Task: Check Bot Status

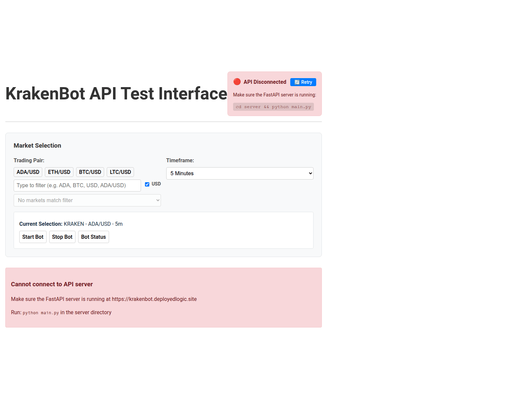Action: [x=93, y=237]
